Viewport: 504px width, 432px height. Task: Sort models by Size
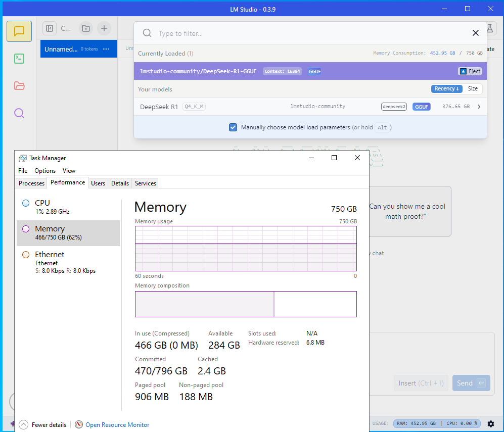pyautogui.click(x=472, y=89)
